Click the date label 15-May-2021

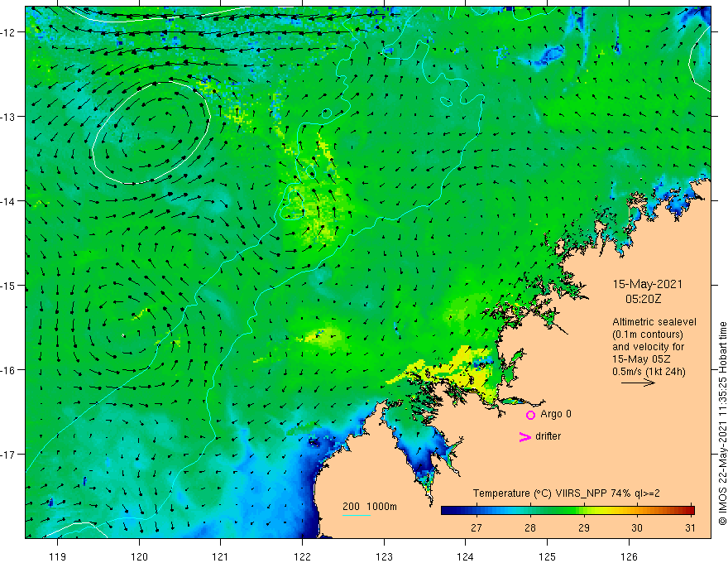(x=648, y=284)
